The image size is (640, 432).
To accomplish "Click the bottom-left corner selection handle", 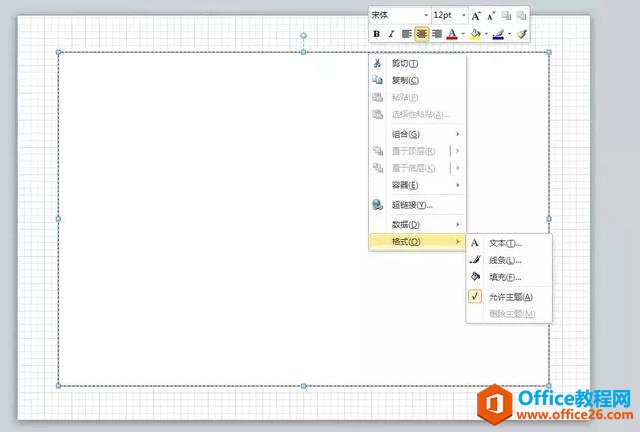I will click(x=58, y=386).
